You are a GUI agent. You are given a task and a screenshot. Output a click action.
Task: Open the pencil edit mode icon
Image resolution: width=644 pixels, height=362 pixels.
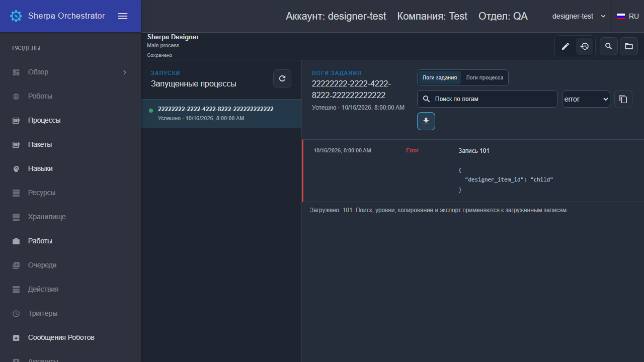tap(566, 46)
